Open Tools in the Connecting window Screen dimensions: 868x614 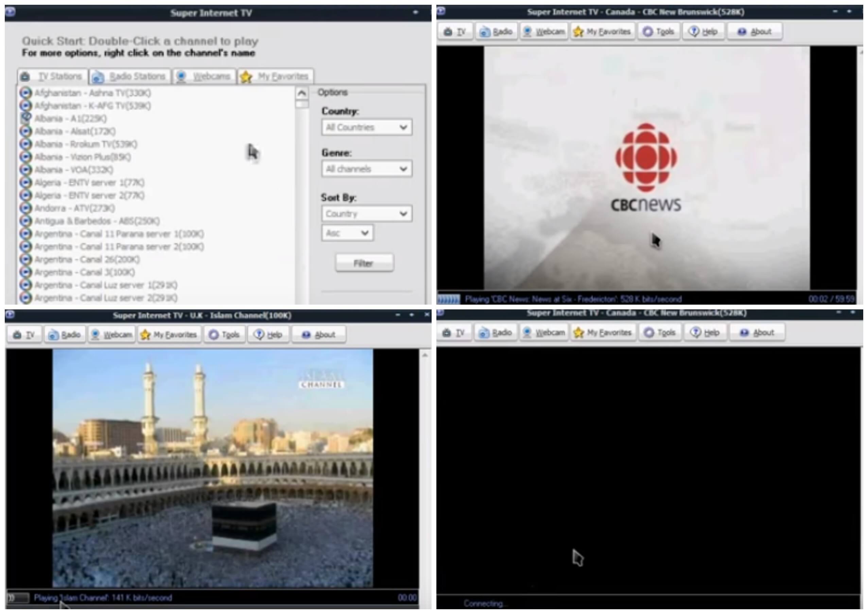tap(660, 333)
